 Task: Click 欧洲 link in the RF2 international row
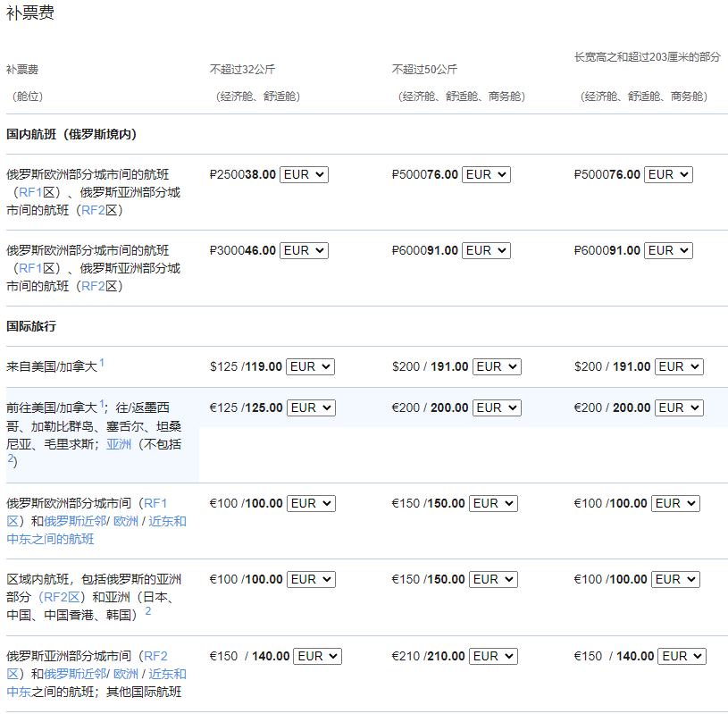coord(126,674)
